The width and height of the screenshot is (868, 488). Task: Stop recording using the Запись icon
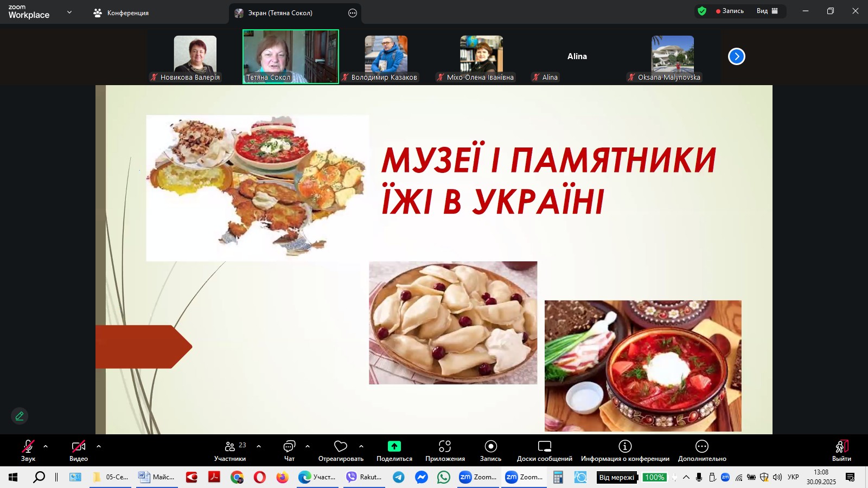pyautogui.click(x=490, y=447)
